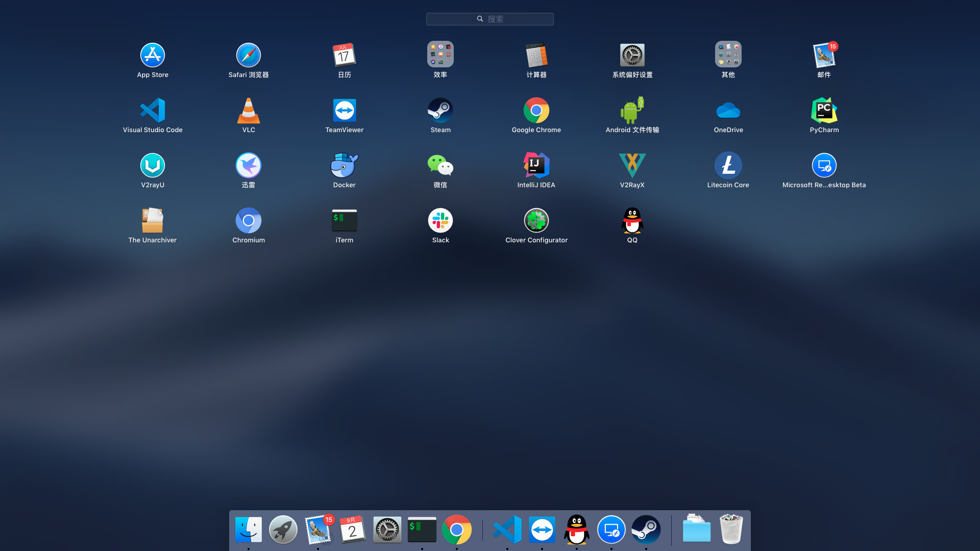The image size is (980, 551).
Task: Open the Slack app icon
Action: coord(440,220)
